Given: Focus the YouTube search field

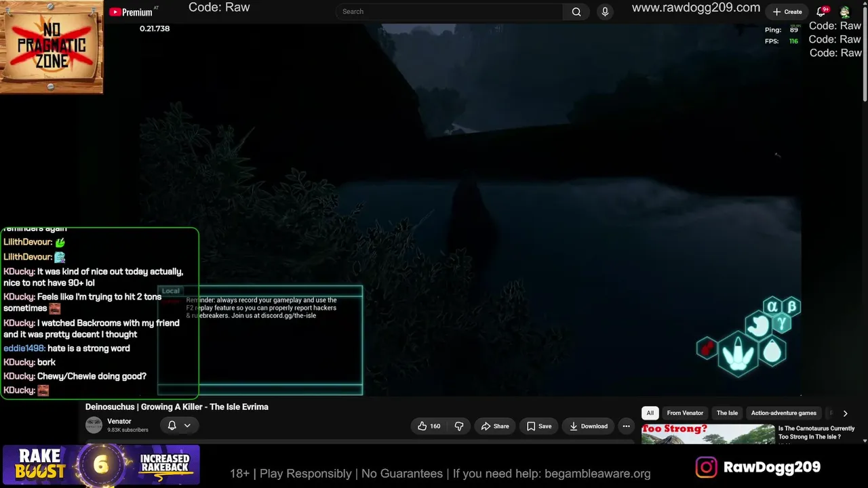Looking at the screenshot, I should (449, 12).
